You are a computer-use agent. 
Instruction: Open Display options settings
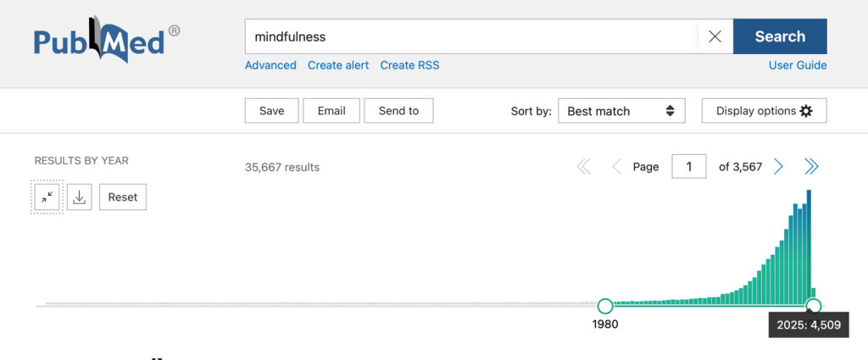764,111
